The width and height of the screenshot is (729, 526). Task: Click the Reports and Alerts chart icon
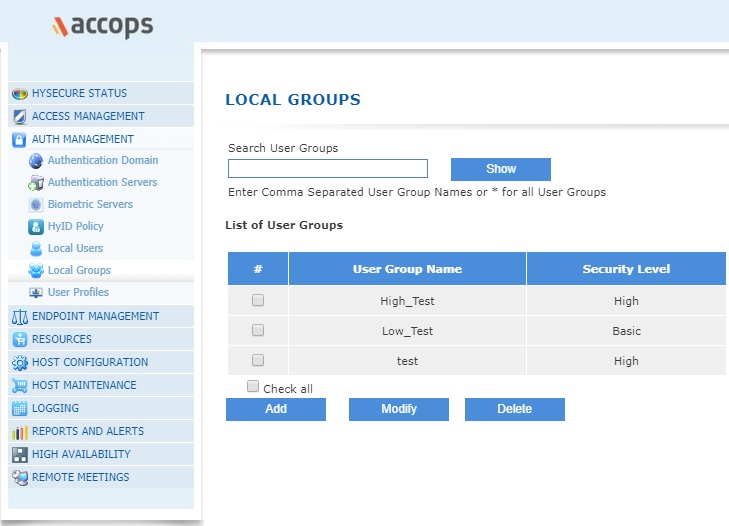pyautogui.click(x=20, y=433)
